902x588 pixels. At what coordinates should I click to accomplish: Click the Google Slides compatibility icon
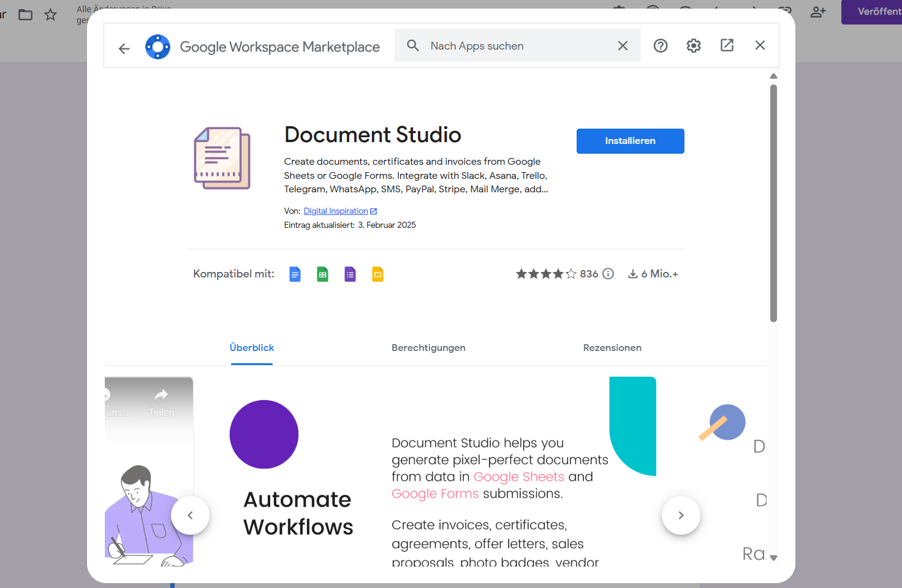click(x=377, y=274)
